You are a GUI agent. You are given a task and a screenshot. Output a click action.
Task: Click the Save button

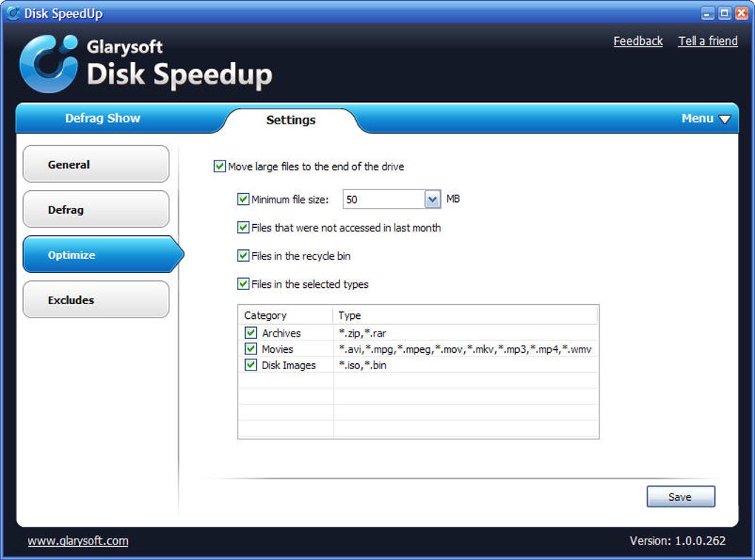click(680, 496)
